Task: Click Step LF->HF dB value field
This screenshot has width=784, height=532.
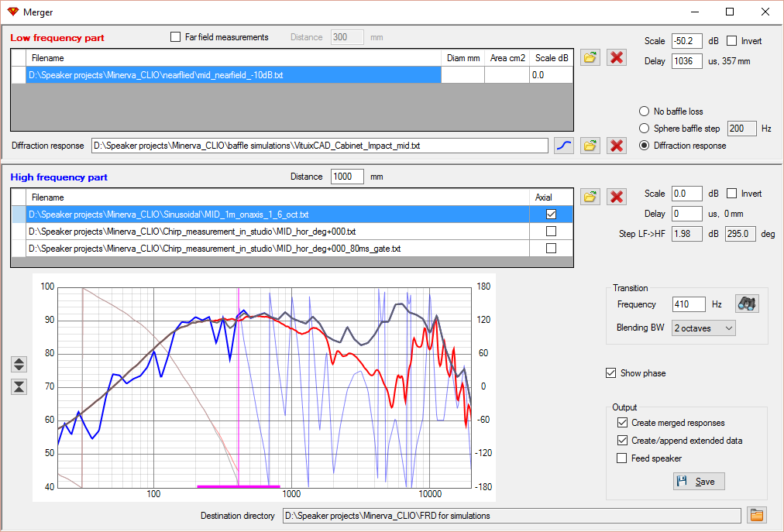Action: click(x=686, y=234)
